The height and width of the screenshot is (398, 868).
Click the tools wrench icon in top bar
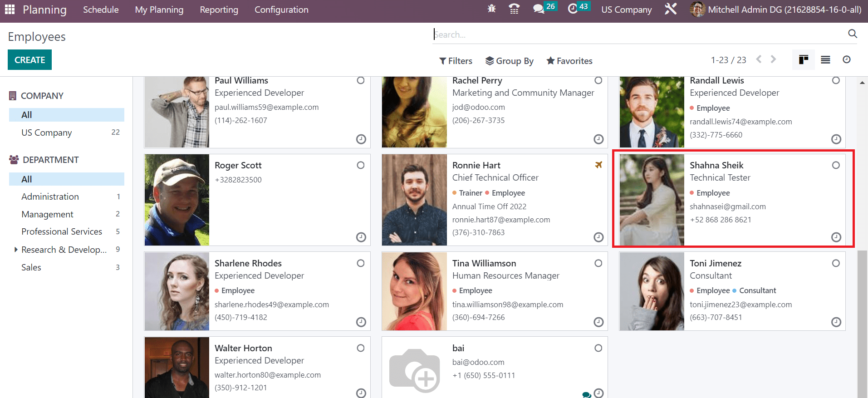coord(671,9)
